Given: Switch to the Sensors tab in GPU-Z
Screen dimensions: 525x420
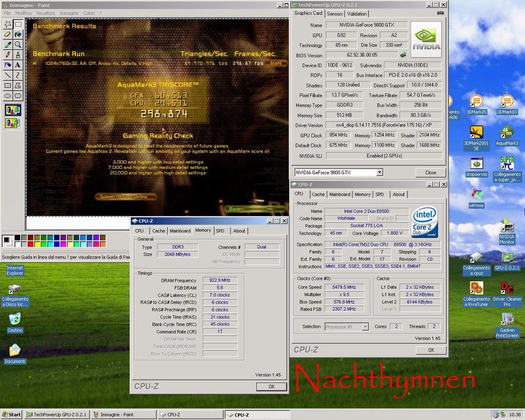Looking at the screenshot, I should click(334, 14).
